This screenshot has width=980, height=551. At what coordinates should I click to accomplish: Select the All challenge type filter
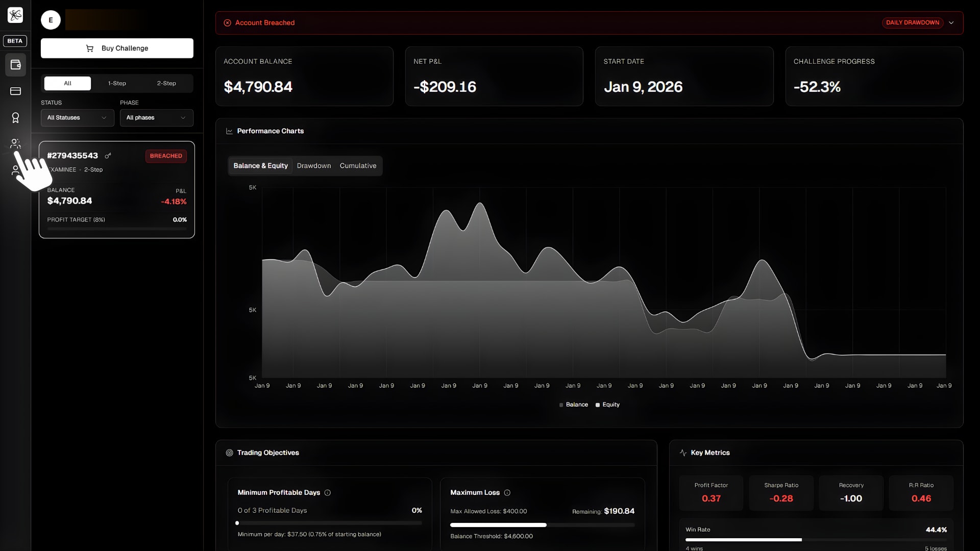(x=67, y=83)
